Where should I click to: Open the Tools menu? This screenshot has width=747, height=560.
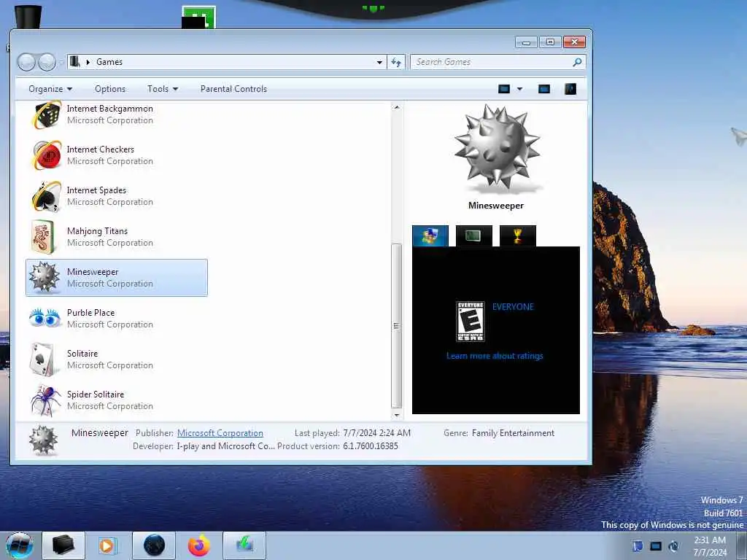click(x=163, y=89)
